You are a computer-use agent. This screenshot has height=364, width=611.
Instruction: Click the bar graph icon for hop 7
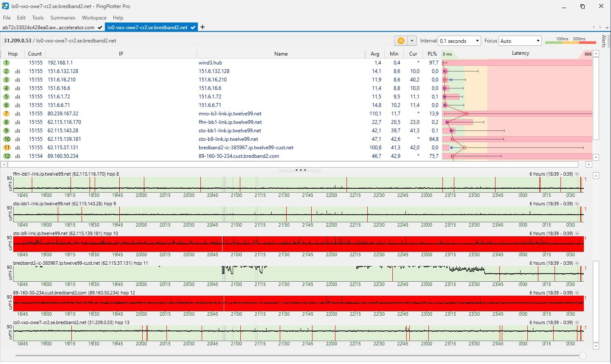coord(18,114)
